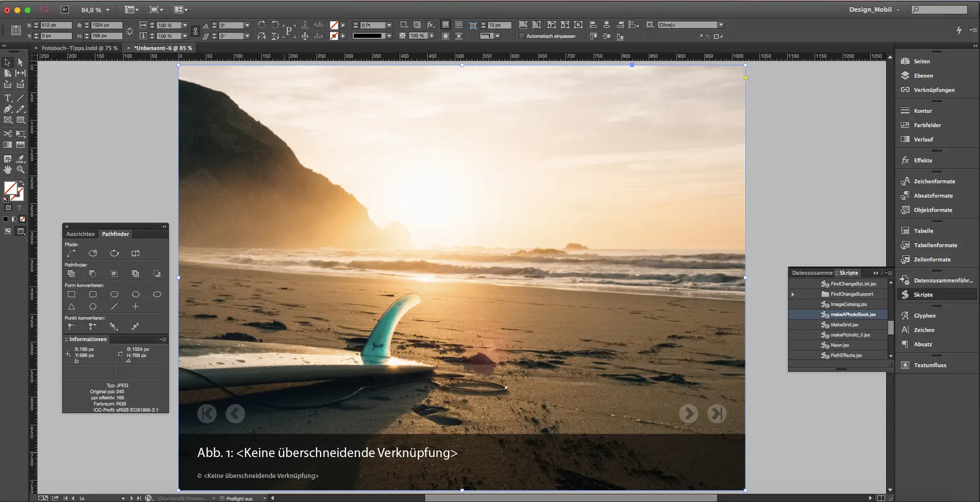Select the Type tool in the toolbox
The width and height of the screenshot is (980, 502).
pos(8,98)
